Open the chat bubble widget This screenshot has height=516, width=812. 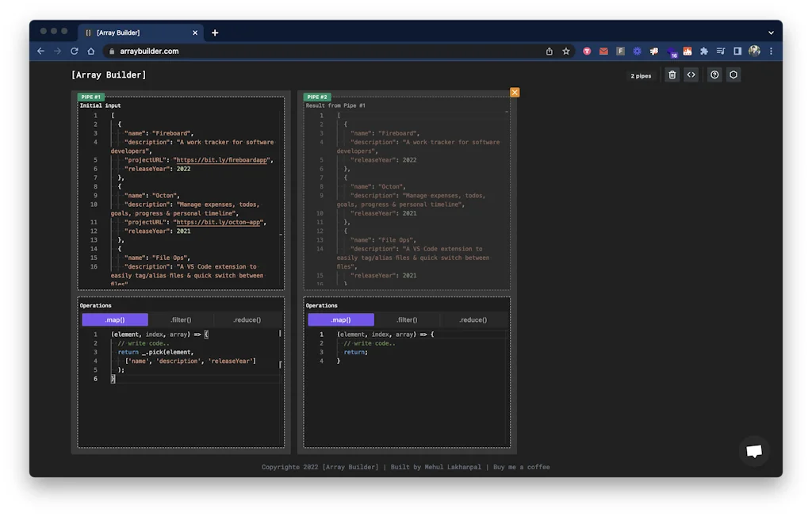click(754, 451)
